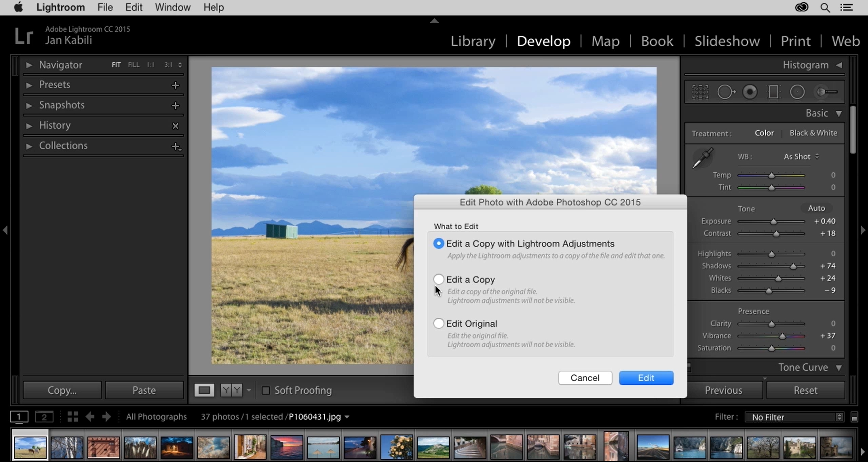Switch to the Library module
Screen dimensions: 868x462
(x=473, y=41)
